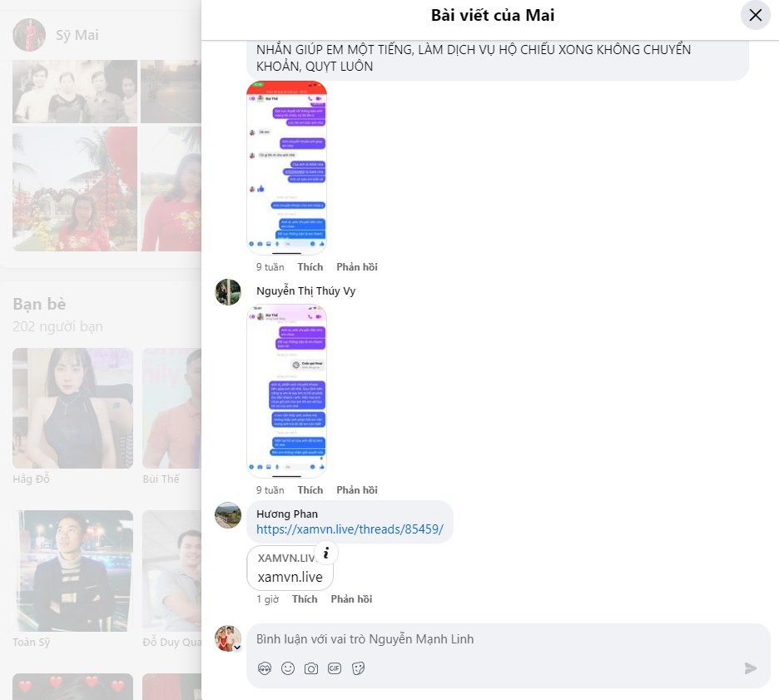This screenshot has height=700, width=779.
Task: Open Nguyễn Thị Thúy Vy's profile name
Action: tap(305, 291)
